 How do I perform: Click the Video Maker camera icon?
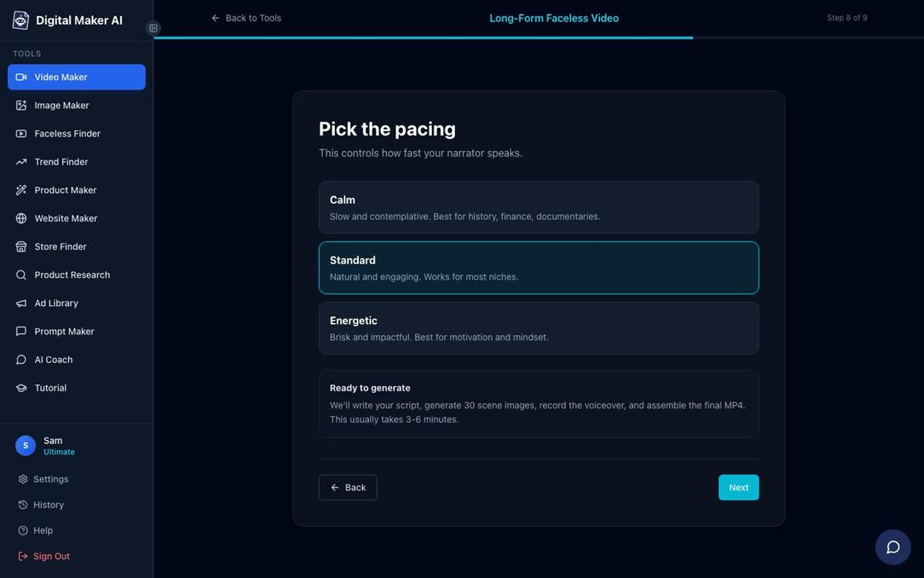tap(21, 77)
